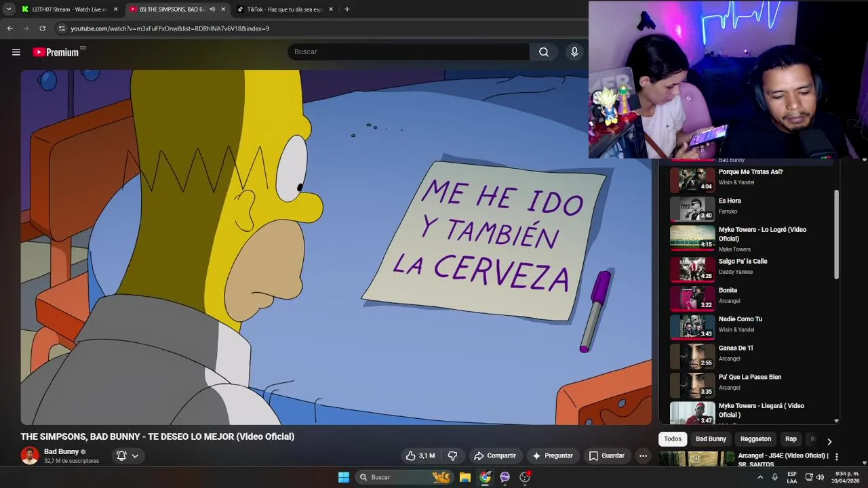This screenshot has height=488, width=868.
Task: Switch to TikTok browser tab
Action: [283, 9]
